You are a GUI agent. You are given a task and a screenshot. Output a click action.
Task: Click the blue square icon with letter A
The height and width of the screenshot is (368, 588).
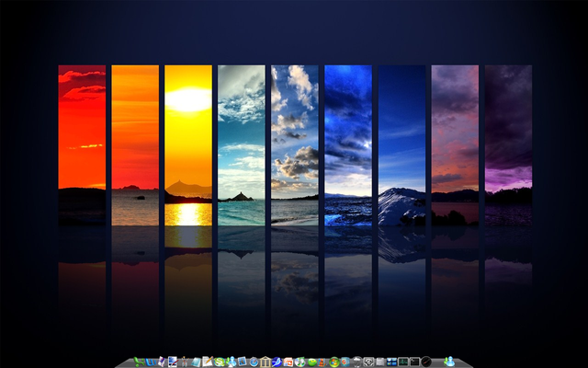point(243,362)
